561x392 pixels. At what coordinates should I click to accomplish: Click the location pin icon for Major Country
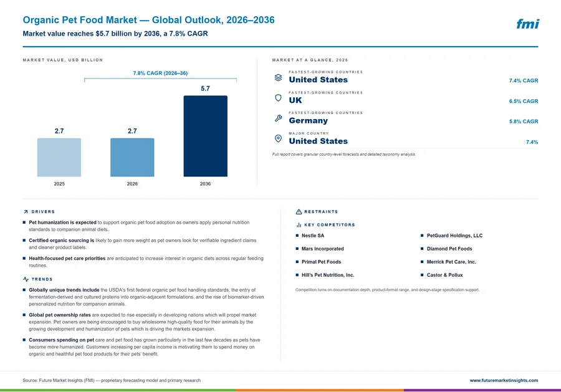tap(279, 138)
